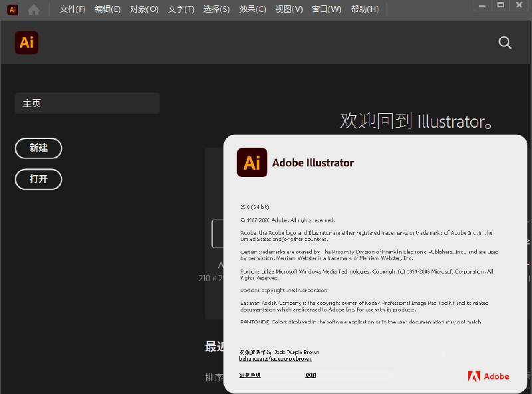Open the 效果(C) menu

coord(252,9)
